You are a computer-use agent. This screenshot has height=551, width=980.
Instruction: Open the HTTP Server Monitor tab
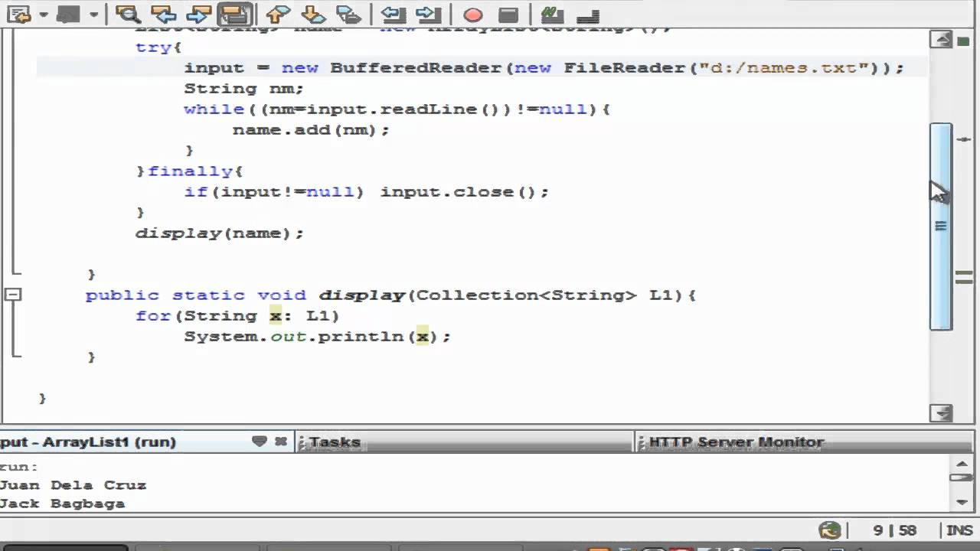click(736, 442)
